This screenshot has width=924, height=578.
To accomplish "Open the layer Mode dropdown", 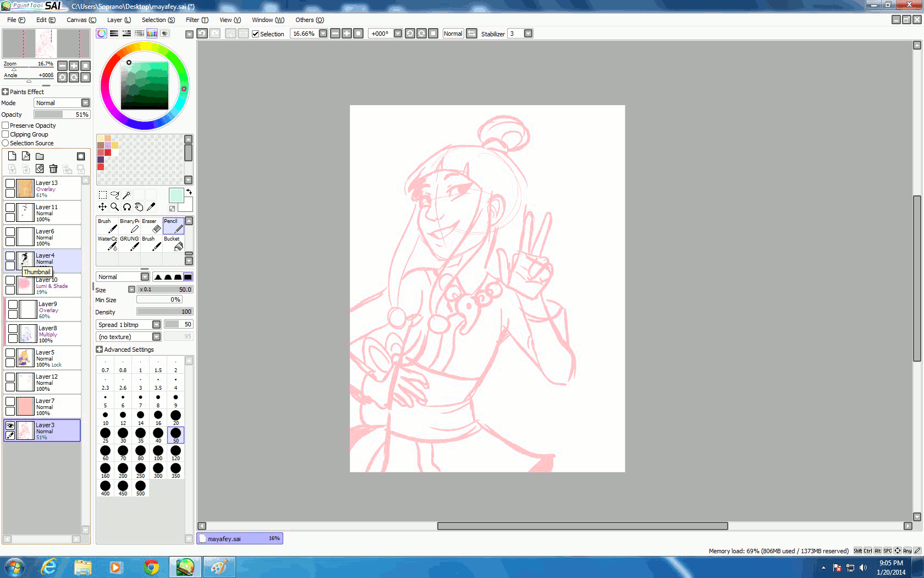I will [x=85, y=103].
